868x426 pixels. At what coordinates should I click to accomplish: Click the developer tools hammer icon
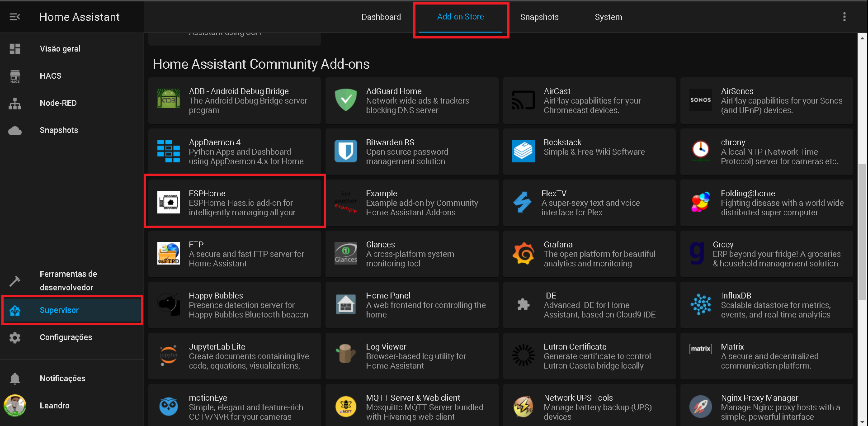[15, 281]
